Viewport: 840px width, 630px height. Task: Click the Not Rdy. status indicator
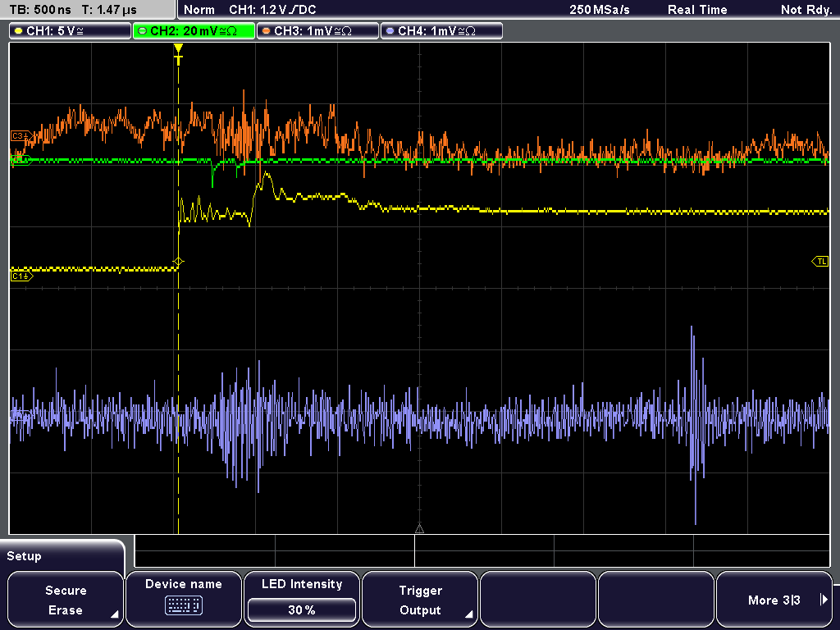806,10
